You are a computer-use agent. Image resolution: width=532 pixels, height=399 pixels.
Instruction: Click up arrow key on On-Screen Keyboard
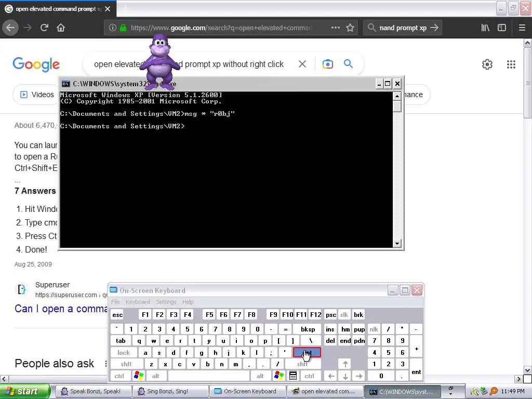click(x=345, y=364)
